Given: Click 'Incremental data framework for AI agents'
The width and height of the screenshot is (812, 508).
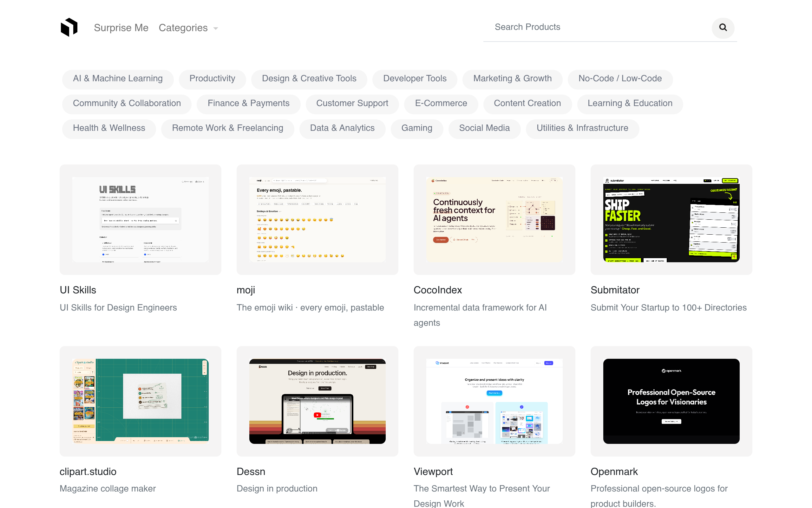Looking at the screenshot, I should (x=480, y=315).
